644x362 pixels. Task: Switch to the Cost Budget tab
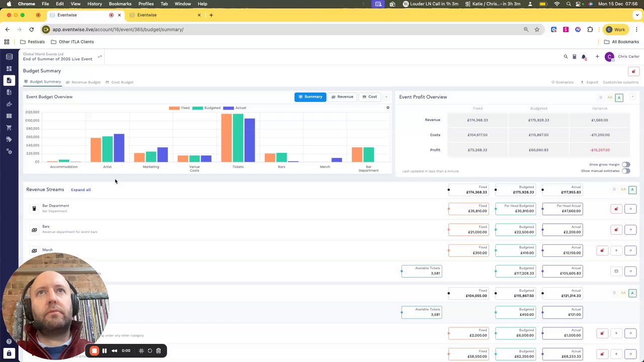click(x=119, y=82)
